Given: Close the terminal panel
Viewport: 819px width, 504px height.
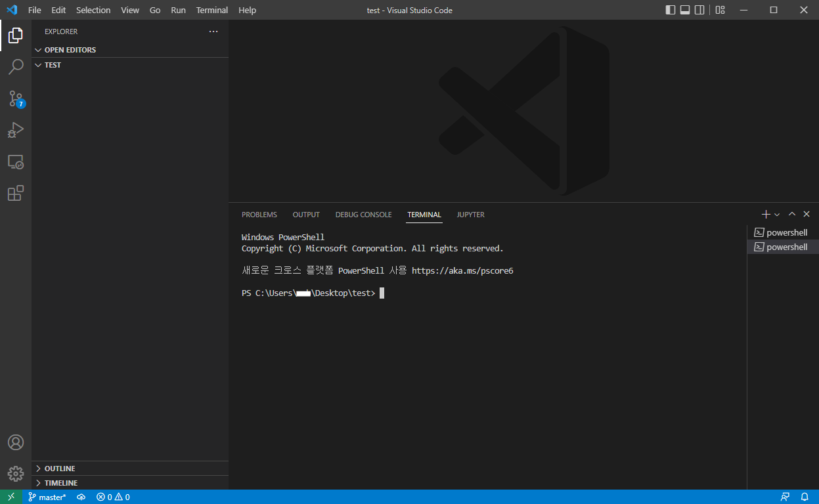Looking at the screenshot, I should click(807, 214).
